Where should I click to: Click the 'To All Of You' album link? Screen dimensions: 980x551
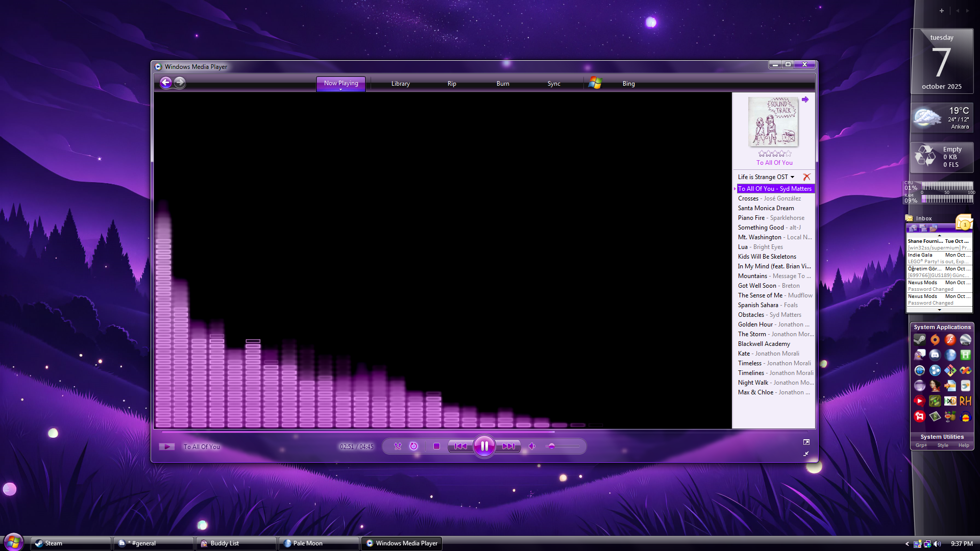pos(774,163)
